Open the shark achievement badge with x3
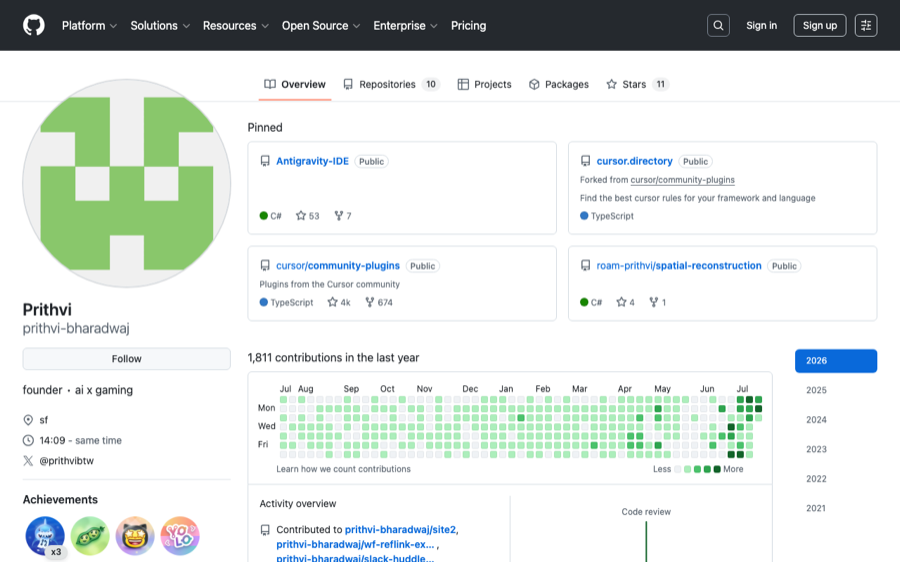 [45, 536]
